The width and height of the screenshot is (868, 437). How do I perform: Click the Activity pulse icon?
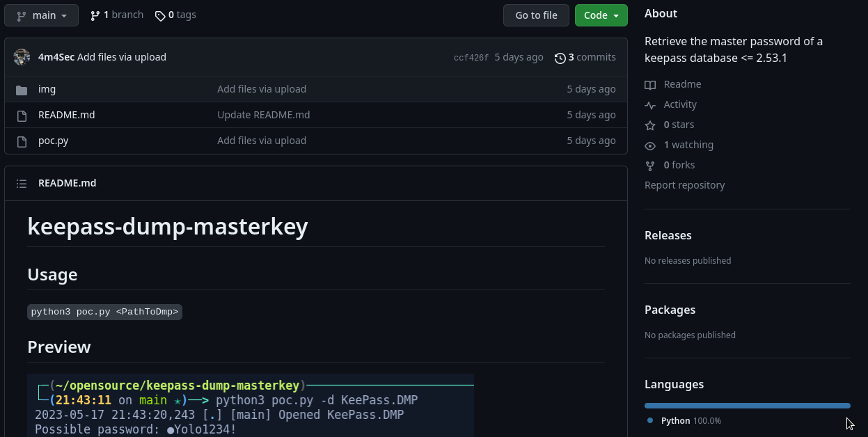tap(650, 105)
